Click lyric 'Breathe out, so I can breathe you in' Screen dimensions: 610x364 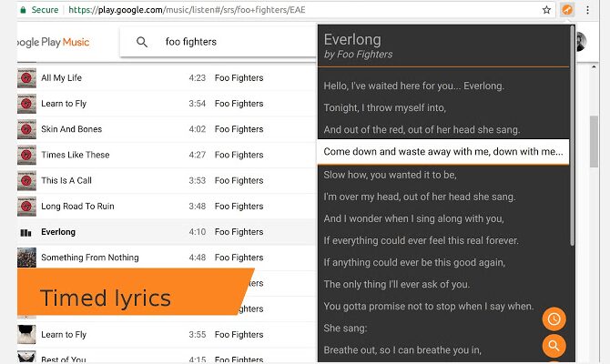402,350
